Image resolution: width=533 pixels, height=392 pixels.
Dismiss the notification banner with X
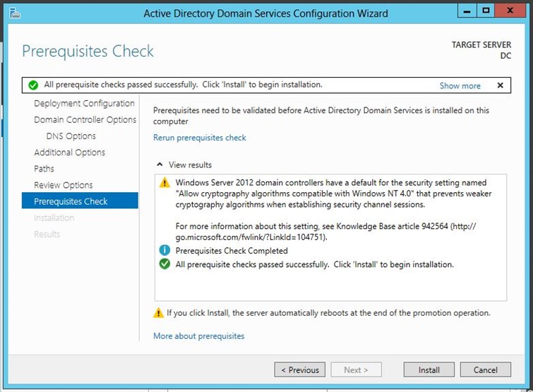(500, 85)
